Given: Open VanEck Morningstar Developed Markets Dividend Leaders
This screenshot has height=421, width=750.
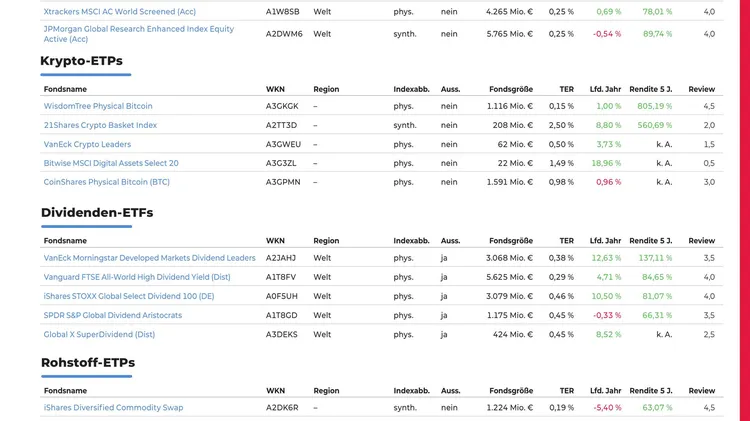Looking at the screenshot, I should (x=149, y=258).
